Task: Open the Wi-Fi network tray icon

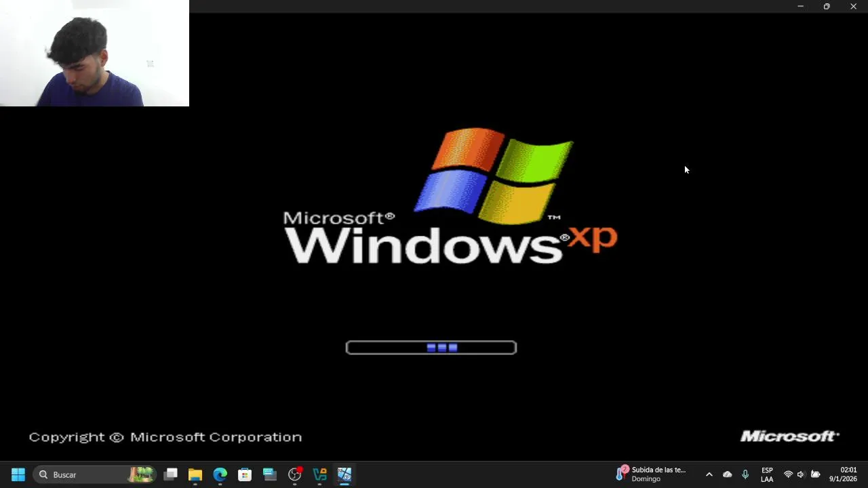Action: point(788,474)
